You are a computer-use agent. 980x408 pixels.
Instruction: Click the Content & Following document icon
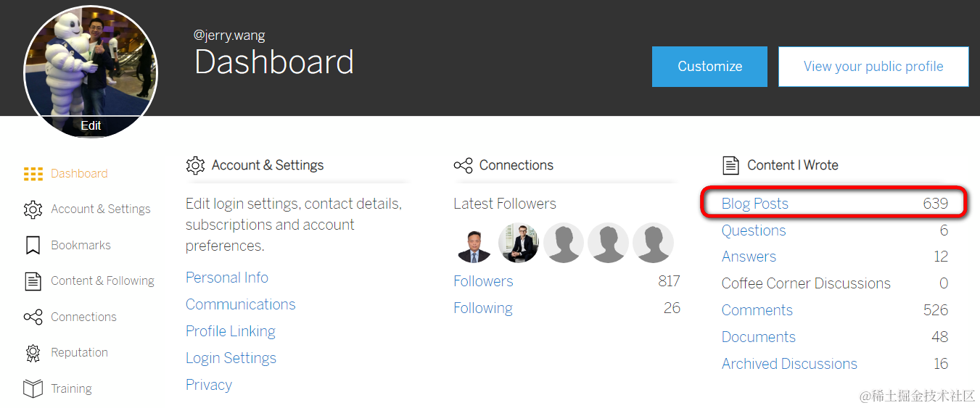tap(33, 281)
